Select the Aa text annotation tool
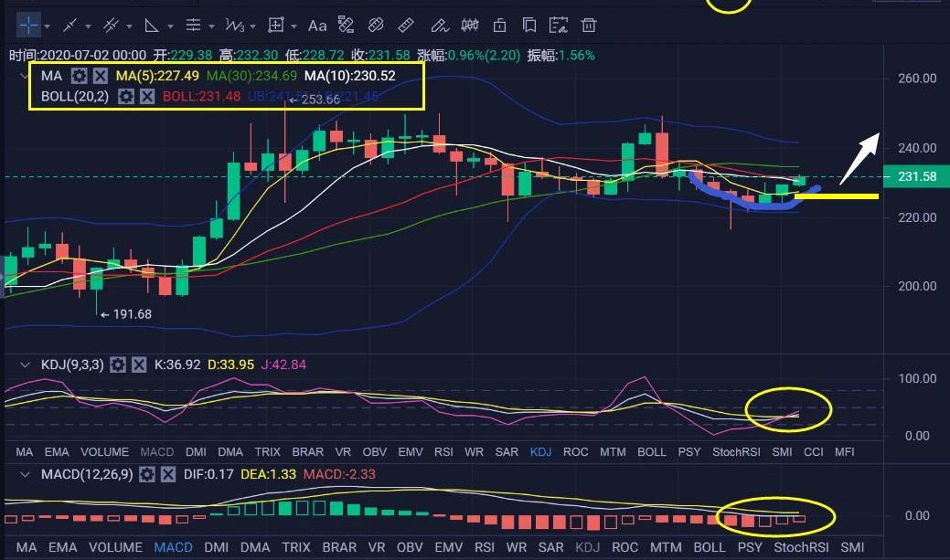 coord(316,25)
